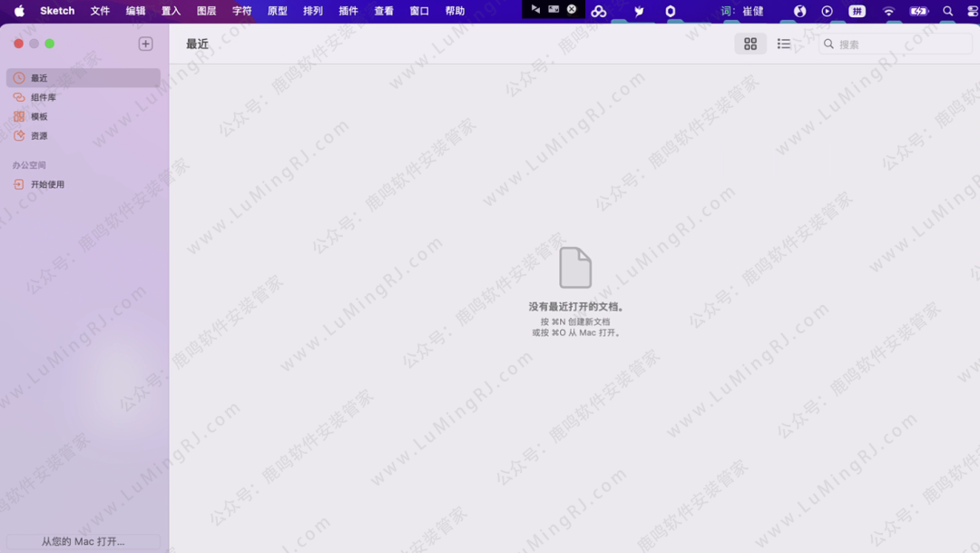Click the Spotlight search icon in menu bar

(x=948, y=11)
